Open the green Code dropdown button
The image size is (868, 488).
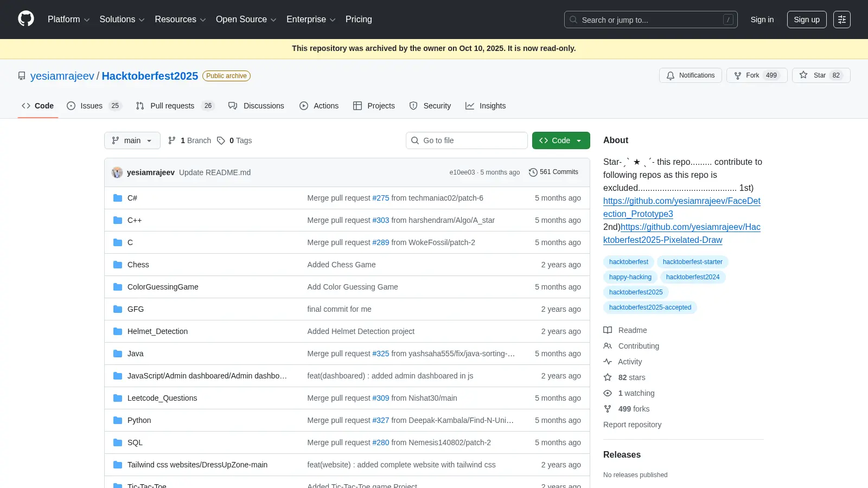pos(561,140)
